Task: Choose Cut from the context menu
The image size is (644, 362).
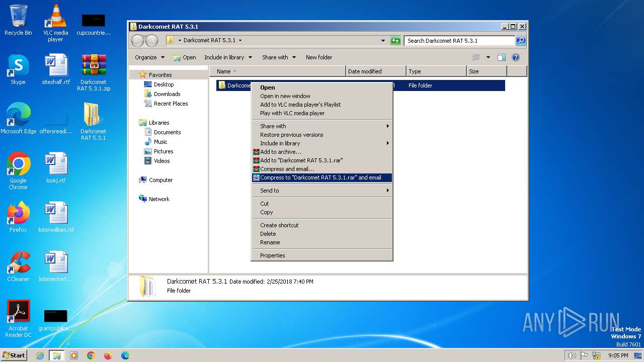Action: tap(322, 204)
